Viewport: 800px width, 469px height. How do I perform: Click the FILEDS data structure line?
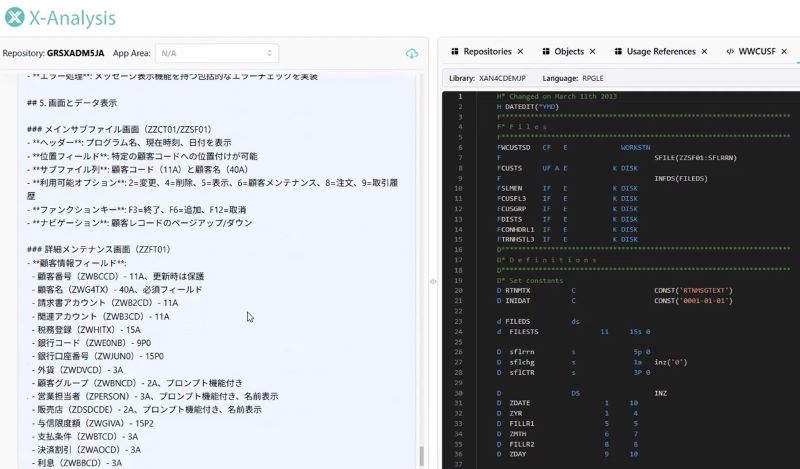538,322
